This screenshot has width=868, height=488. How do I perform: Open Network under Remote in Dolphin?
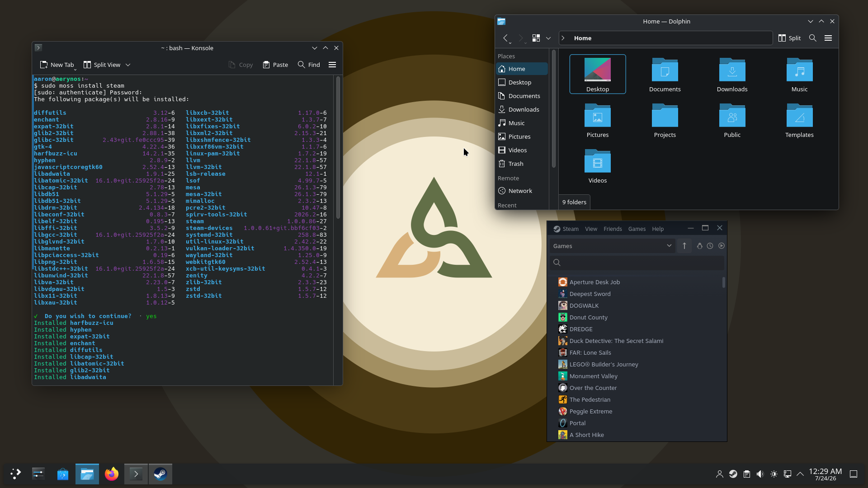522,191
